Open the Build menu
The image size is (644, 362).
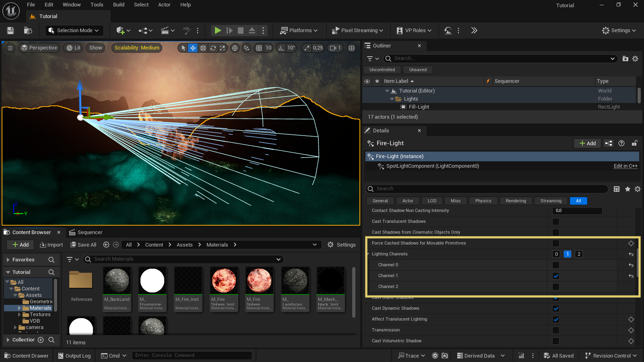click(x=119, y=5)
